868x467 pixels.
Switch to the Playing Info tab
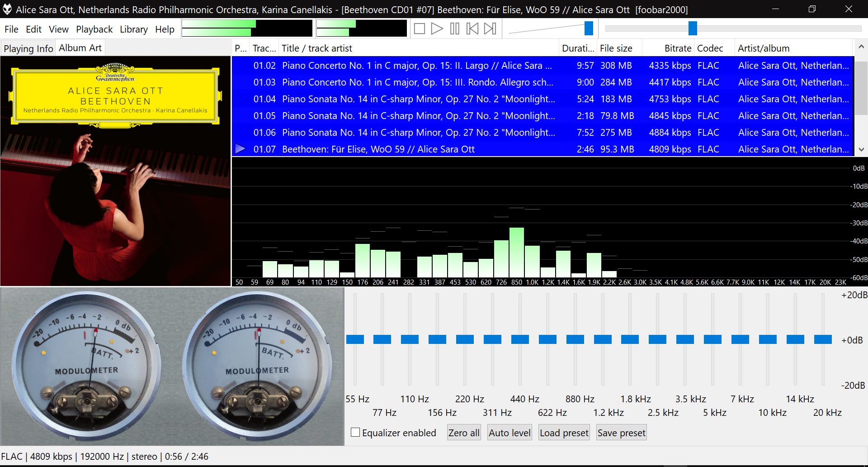click(x=28, y=48)
